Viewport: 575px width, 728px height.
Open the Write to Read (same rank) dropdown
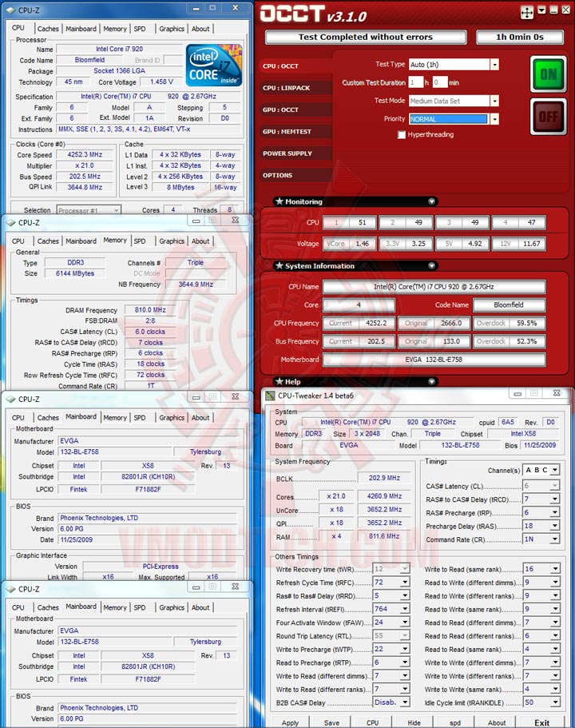[556, 569]
